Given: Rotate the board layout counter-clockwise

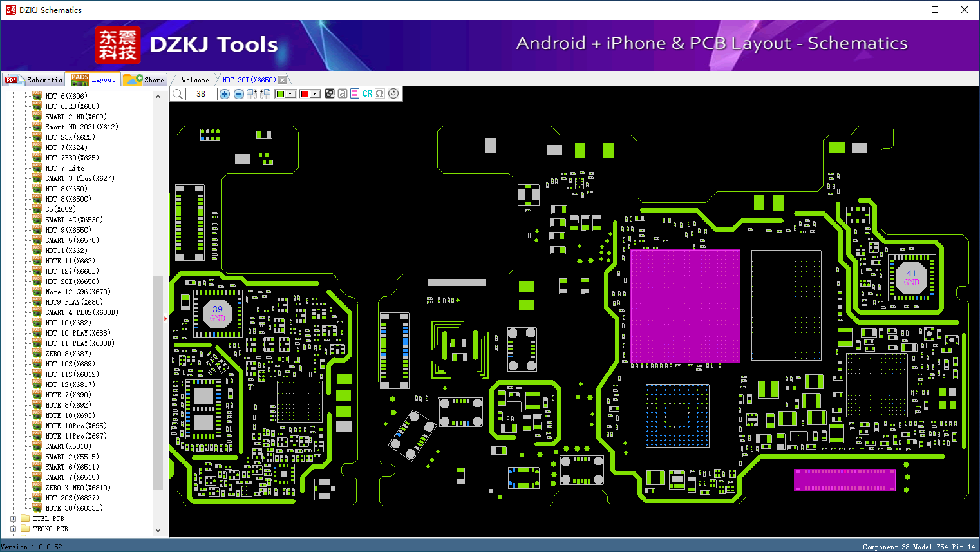Looking at the screenshot, I should [x=265, y=94].
